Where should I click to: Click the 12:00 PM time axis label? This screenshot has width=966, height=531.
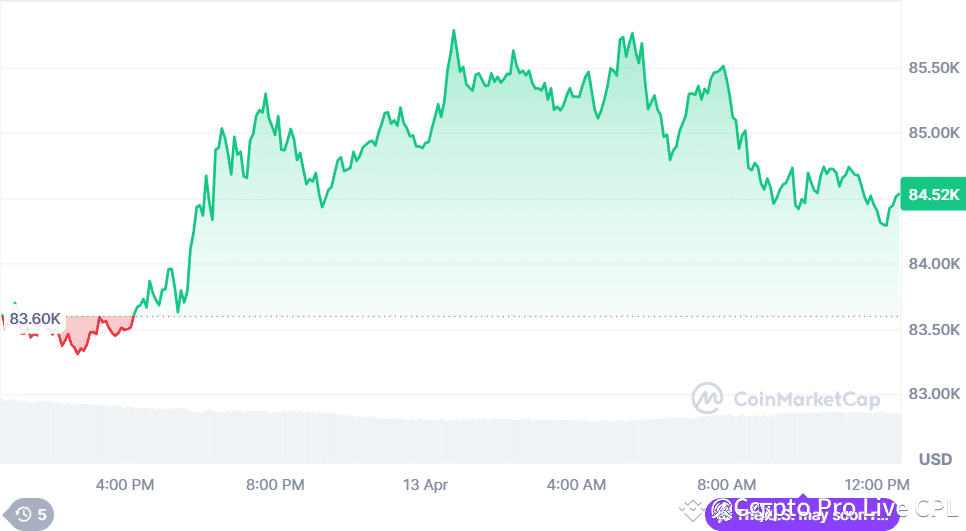click(x=877, y=485)
